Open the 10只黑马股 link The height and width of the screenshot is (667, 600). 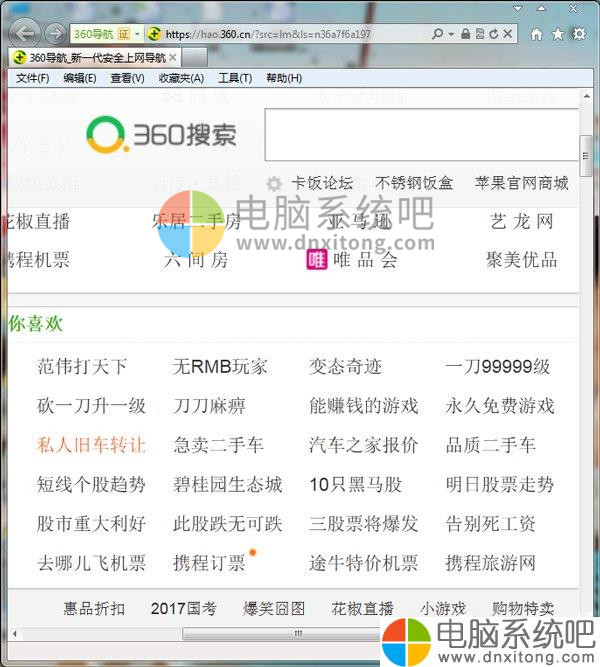(356, 485)
